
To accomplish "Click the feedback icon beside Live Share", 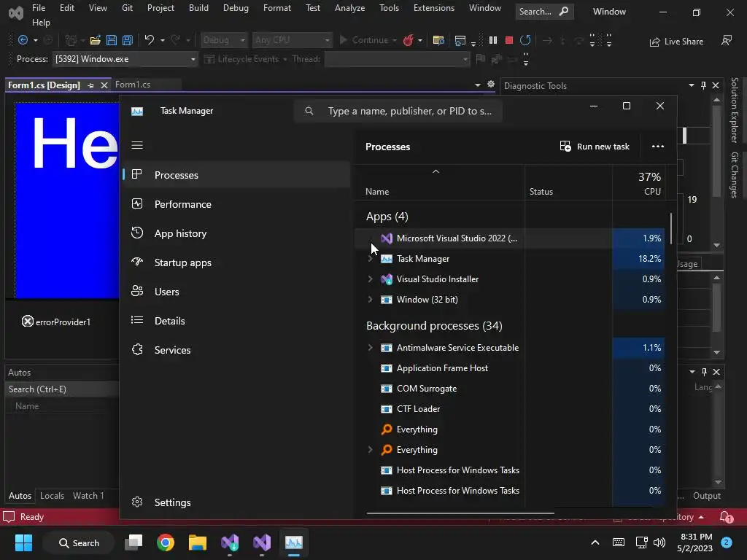I will pos(727,41).
